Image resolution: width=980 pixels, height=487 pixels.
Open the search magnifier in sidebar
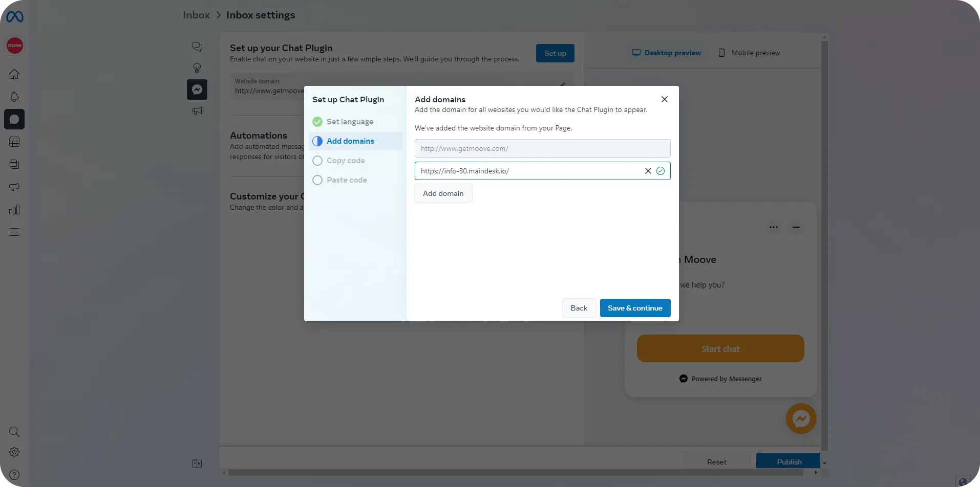(14, 432)
